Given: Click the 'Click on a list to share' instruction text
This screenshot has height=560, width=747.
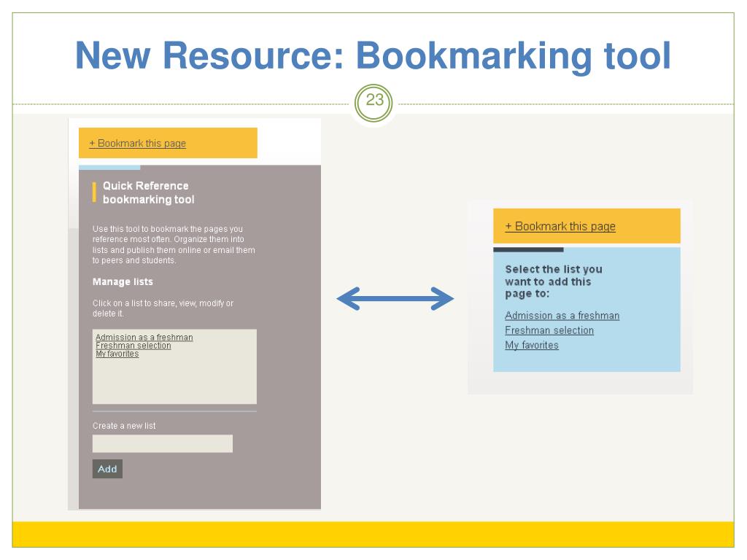Looking at the screenshot, I should tap(163, 308).
